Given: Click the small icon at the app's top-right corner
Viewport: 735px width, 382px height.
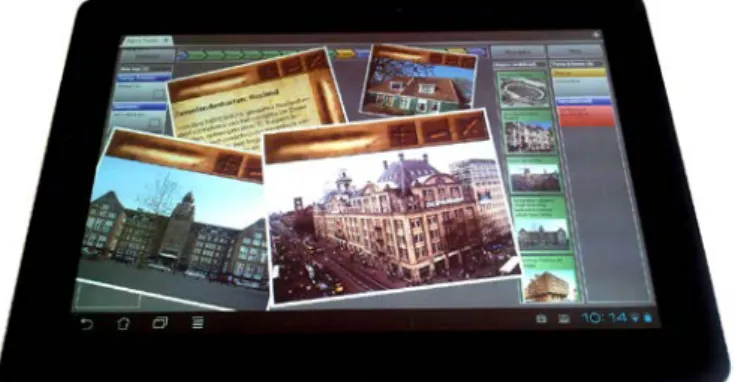Looking at the screenshot, I should tap(596, 35).
